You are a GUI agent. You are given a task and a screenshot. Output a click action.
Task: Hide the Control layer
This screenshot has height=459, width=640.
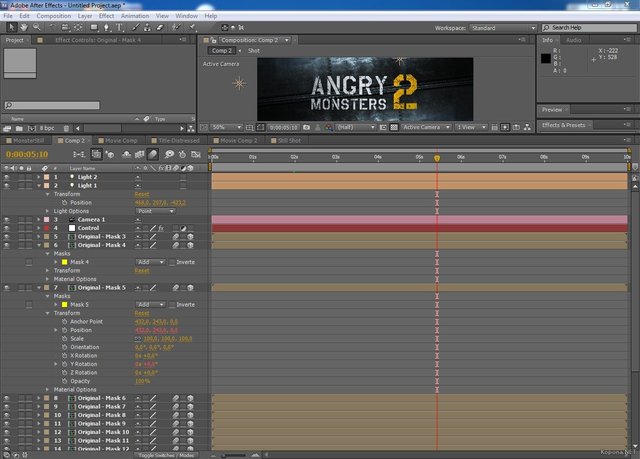tap(7, 228)
